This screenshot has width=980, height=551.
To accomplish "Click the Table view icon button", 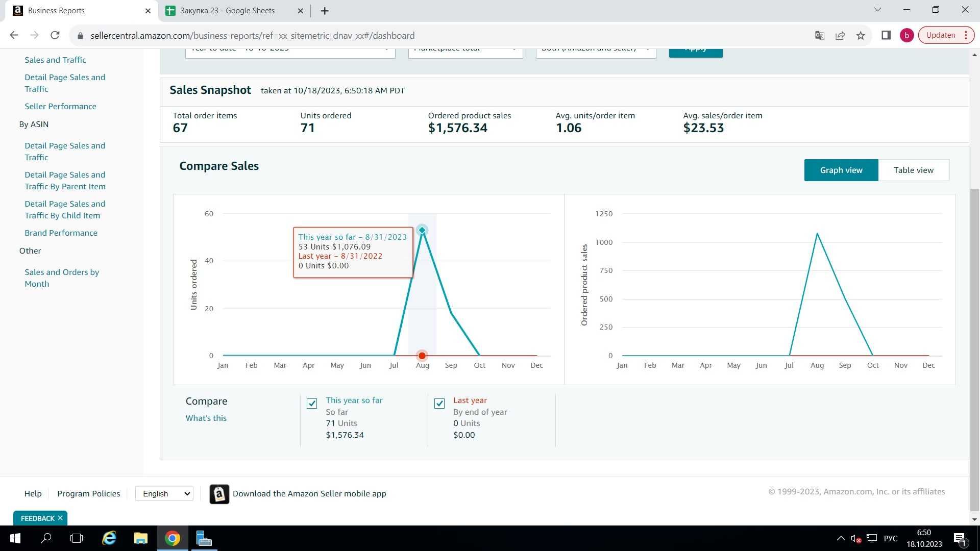I will [x=913, y=169].
